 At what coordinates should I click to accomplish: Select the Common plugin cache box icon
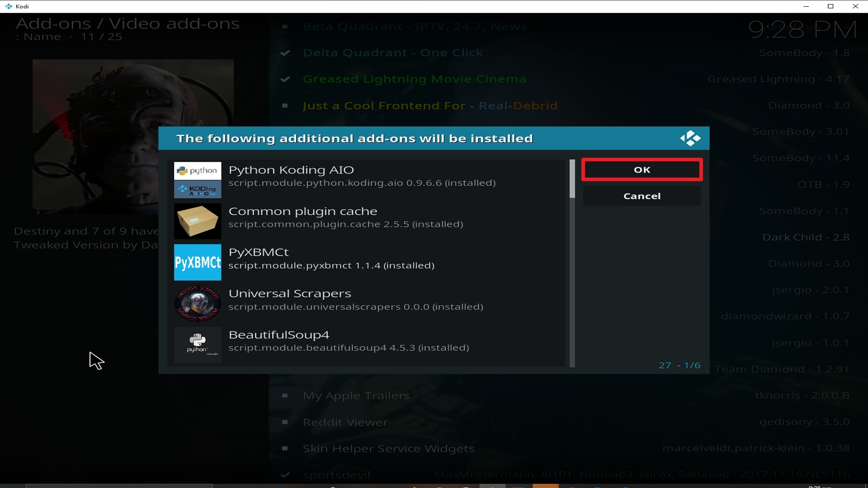[198, 221]
